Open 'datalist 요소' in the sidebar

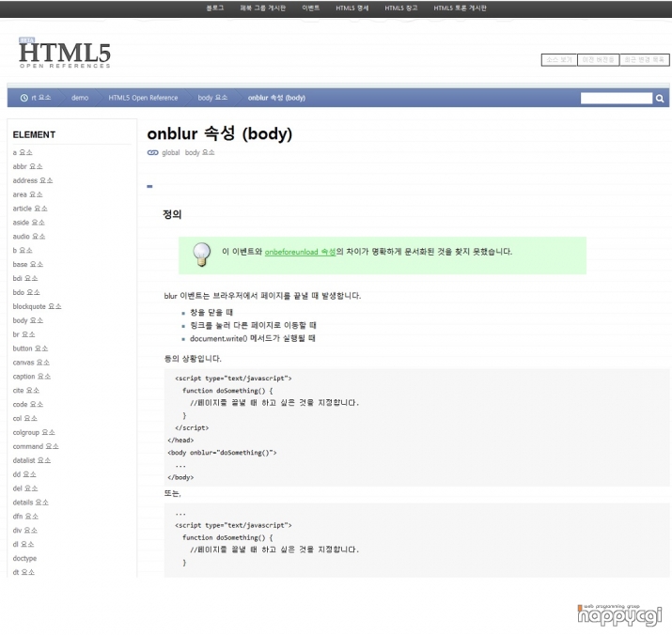coord(32,460)
